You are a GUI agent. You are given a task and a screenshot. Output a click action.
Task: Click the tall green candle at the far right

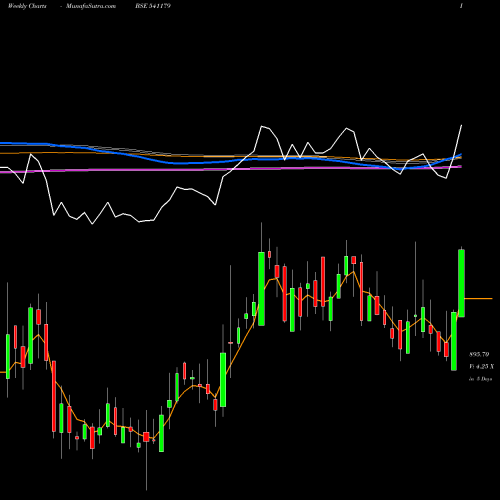[x=461, y=283]
